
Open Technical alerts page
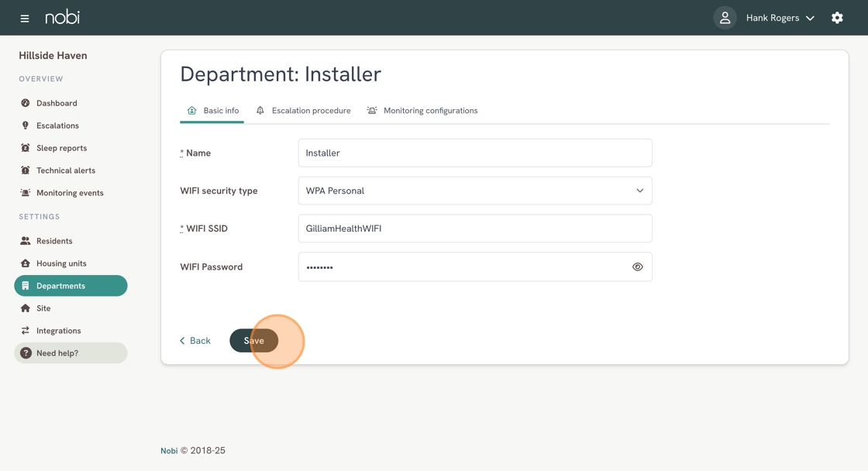pos(66,170)
